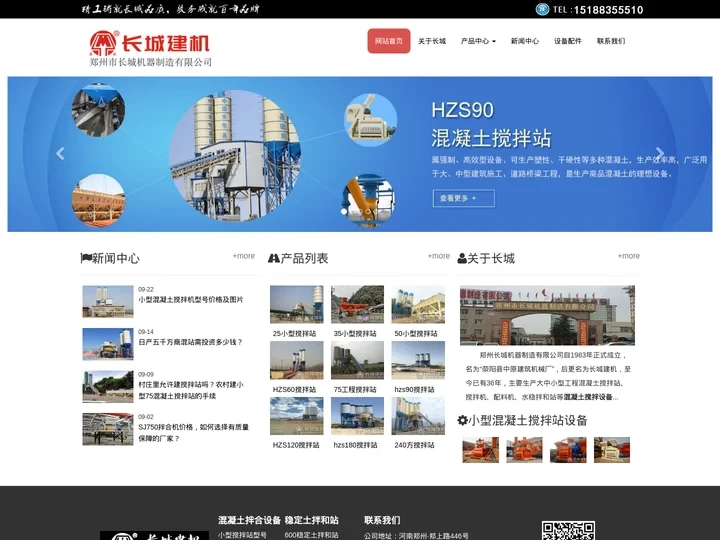Screen dimensions: 720x540
Task: Click the 长城建机 company logo
Action: click(150, 46)
